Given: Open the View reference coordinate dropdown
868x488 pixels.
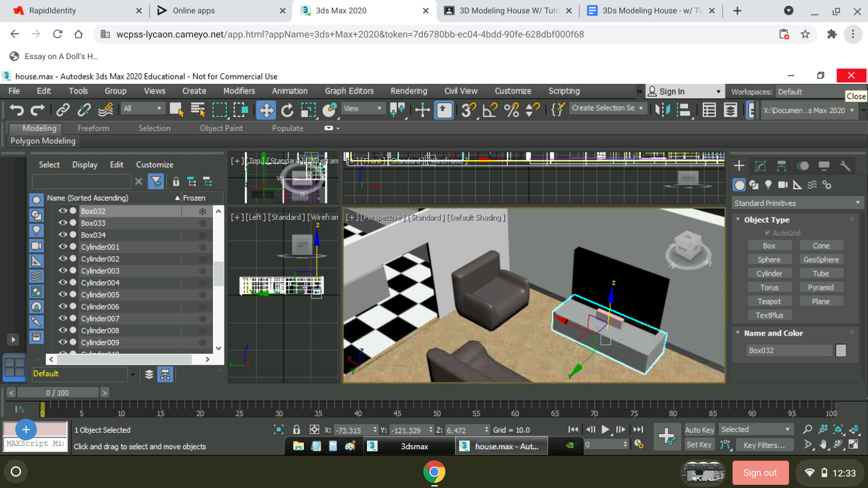Looking at the screenshot, I should click(x=362, y=108).
